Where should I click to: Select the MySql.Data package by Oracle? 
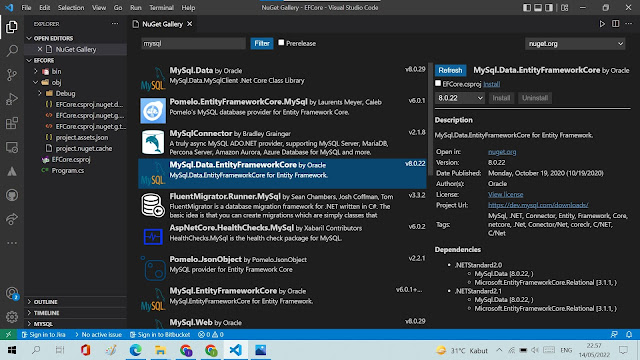pos(282,78)
